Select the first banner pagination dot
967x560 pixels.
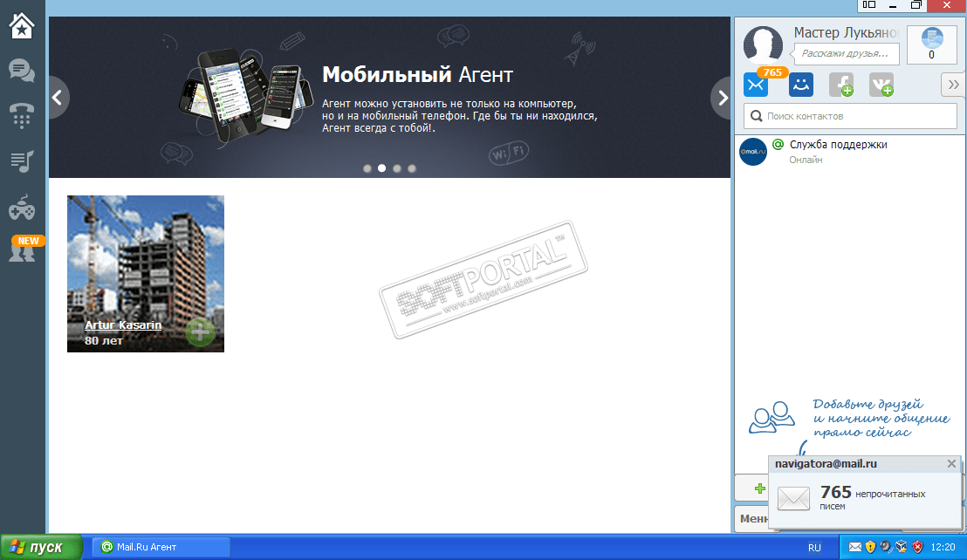coord(367,168)
